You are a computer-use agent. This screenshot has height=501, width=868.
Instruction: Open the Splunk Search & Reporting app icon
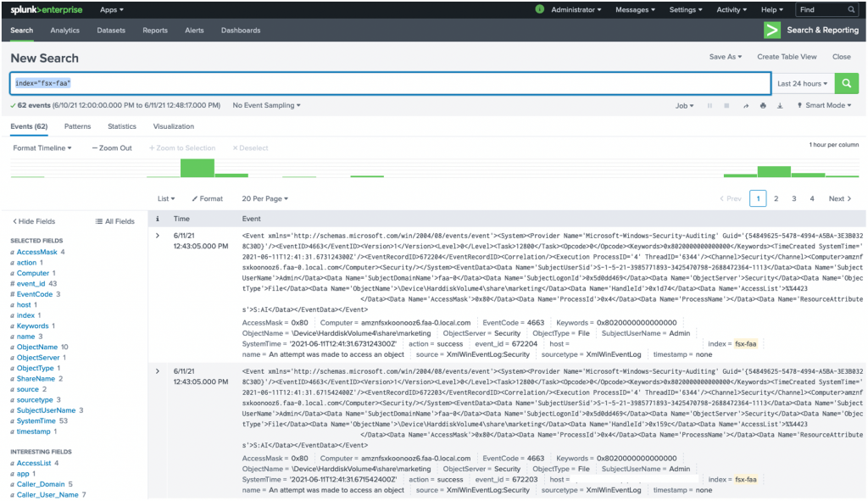tap(771, 30)
